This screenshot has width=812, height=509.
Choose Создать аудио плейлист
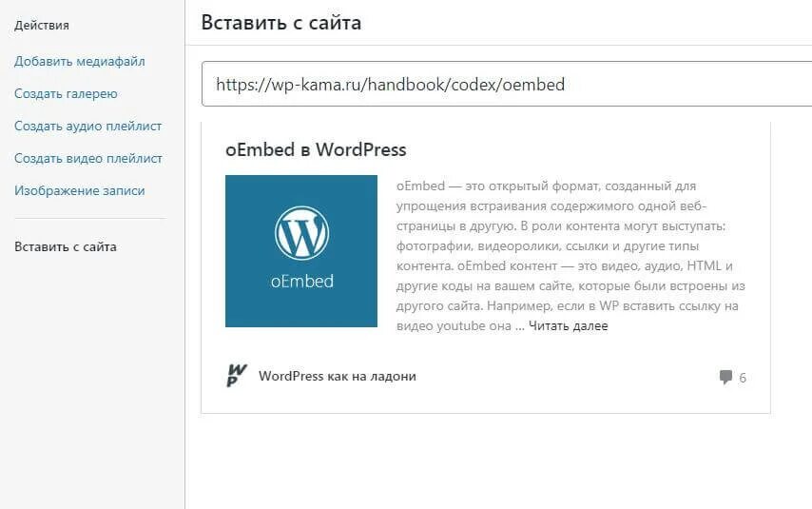click(88, 126)
